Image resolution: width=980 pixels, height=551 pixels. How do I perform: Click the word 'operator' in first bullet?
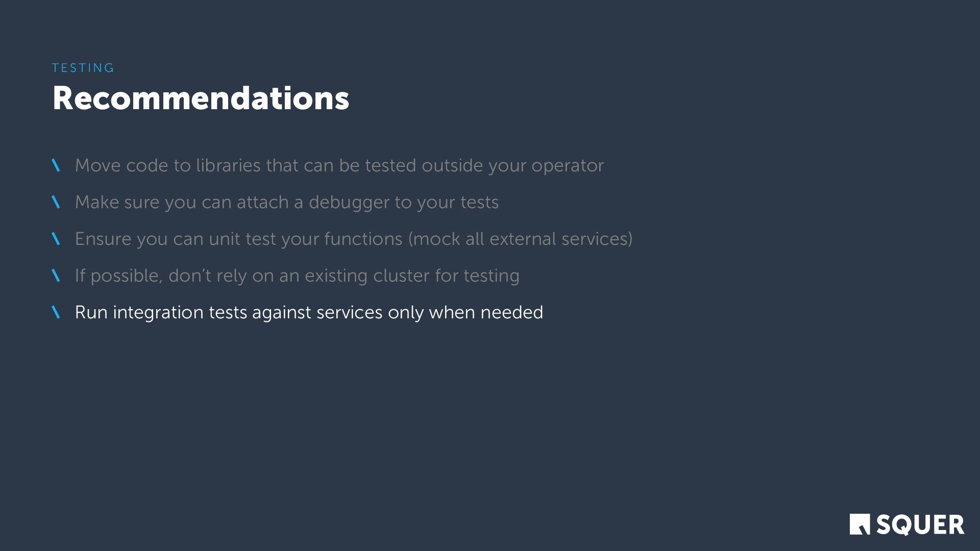coord(568,166)
